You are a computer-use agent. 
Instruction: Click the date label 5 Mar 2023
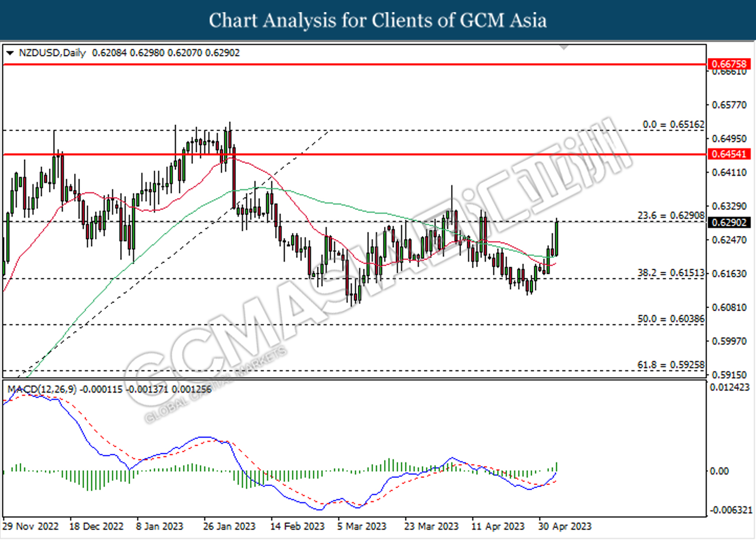[x=362, y=526]
